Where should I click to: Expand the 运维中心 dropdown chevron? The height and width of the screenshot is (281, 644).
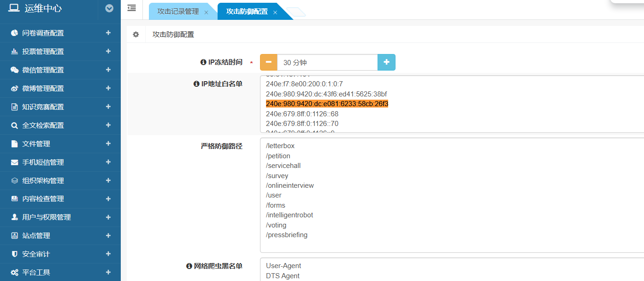pos(109,8)
